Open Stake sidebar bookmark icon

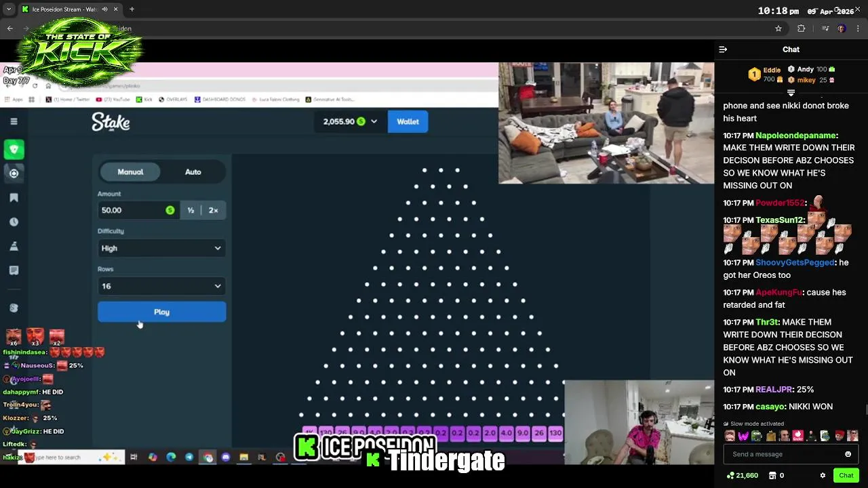click(x=14, y=198)
